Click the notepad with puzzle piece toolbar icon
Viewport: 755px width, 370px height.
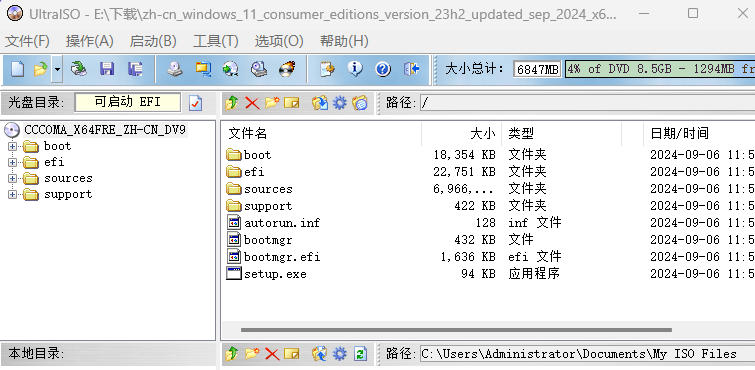tap(327, 69)
